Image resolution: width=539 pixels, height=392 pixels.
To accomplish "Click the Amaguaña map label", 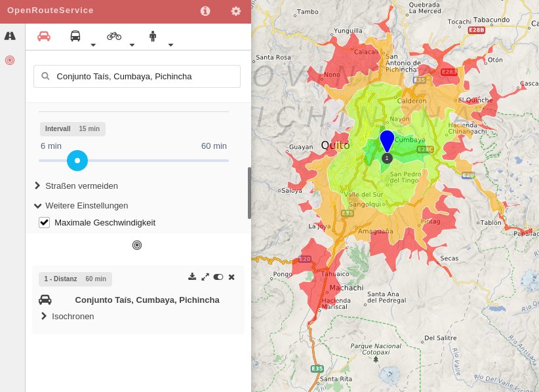I will (375, 231).
